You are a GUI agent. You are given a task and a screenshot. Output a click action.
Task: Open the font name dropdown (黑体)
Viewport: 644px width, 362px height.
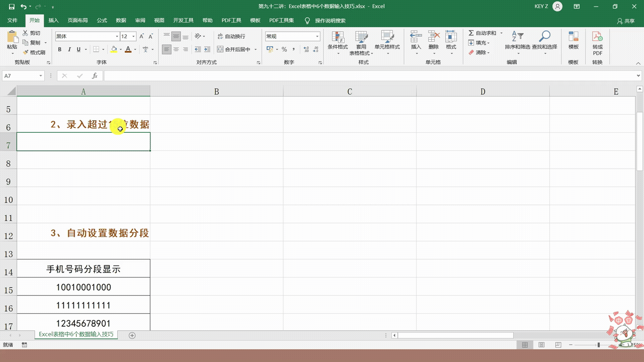click(x=117, y=36)
